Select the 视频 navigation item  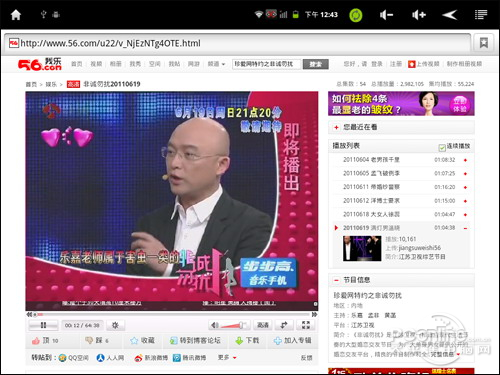tap(96, 64)
